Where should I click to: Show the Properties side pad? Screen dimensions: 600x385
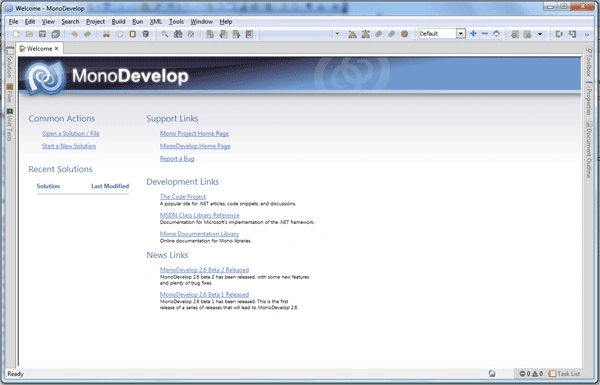(x=589, y=98)
